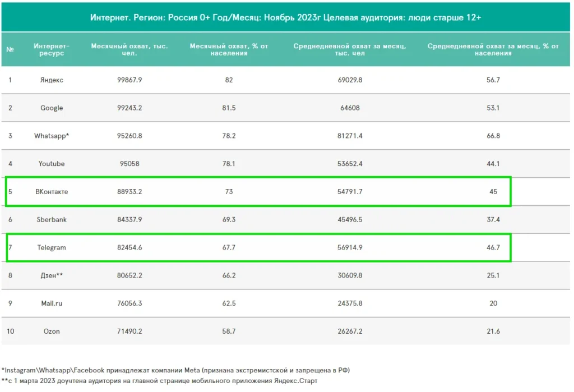Click the Mail.ru resource name
The width and height of the screenshot is (574, 392).
(x=52, y=303)
